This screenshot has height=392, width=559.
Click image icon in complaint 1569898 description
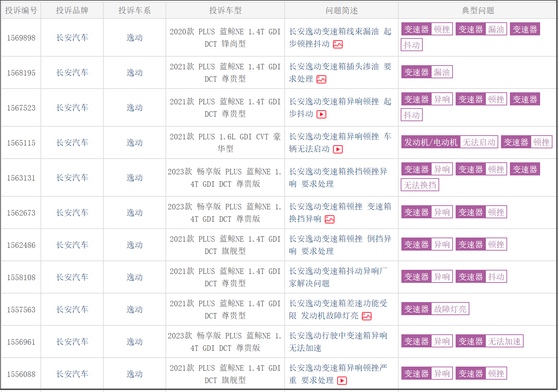(x=338, y=44)
